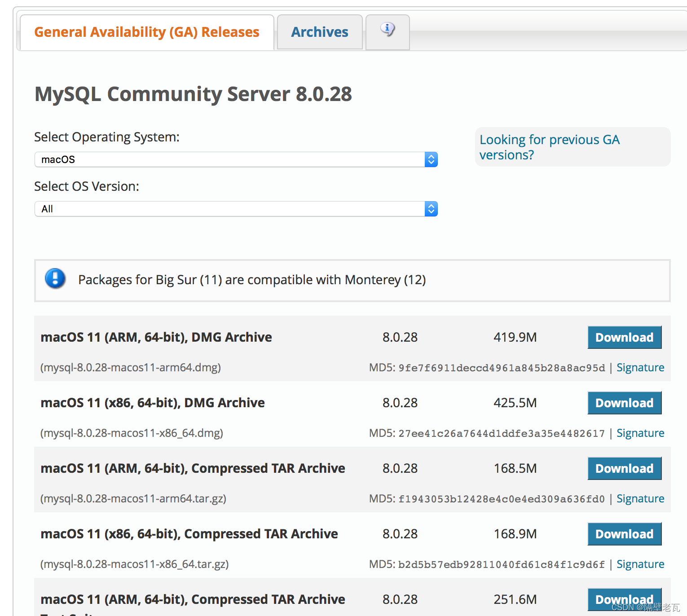Click the All version dropdown stepper arrows
Screen dimensions: 687x616
(431, 209)
